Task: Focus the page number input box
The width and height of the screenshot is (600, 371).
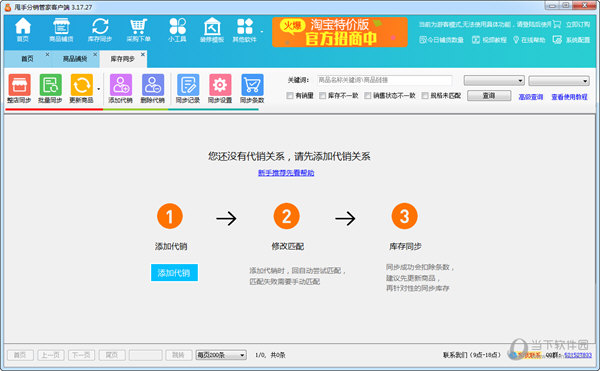Action: (145, 355)
